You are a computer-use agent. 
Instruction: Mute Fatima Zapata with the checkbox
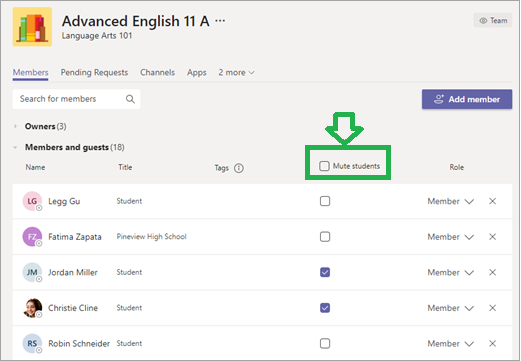(x=325, y=237)
